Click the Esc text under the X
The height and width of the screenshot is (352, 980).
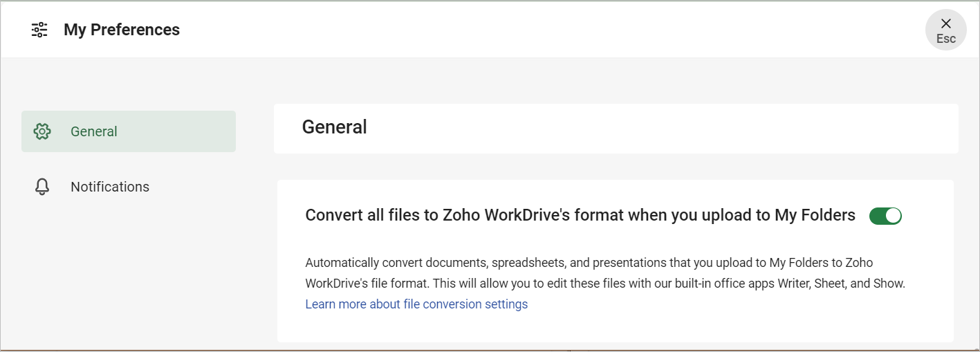coord(946,39)
